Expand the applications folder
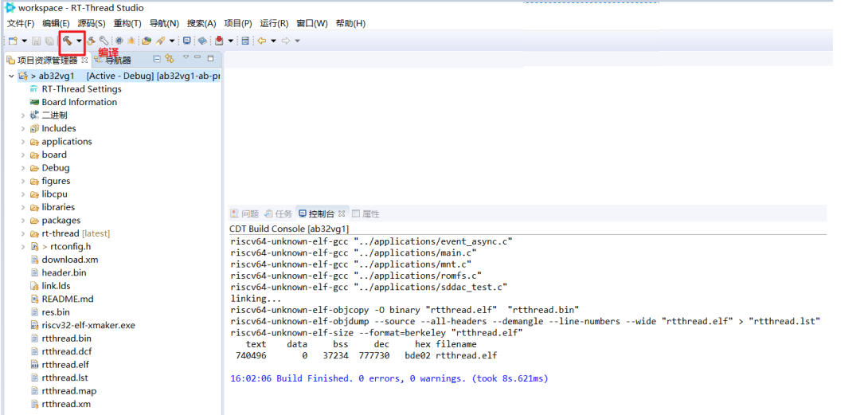 tap(23, 142)
